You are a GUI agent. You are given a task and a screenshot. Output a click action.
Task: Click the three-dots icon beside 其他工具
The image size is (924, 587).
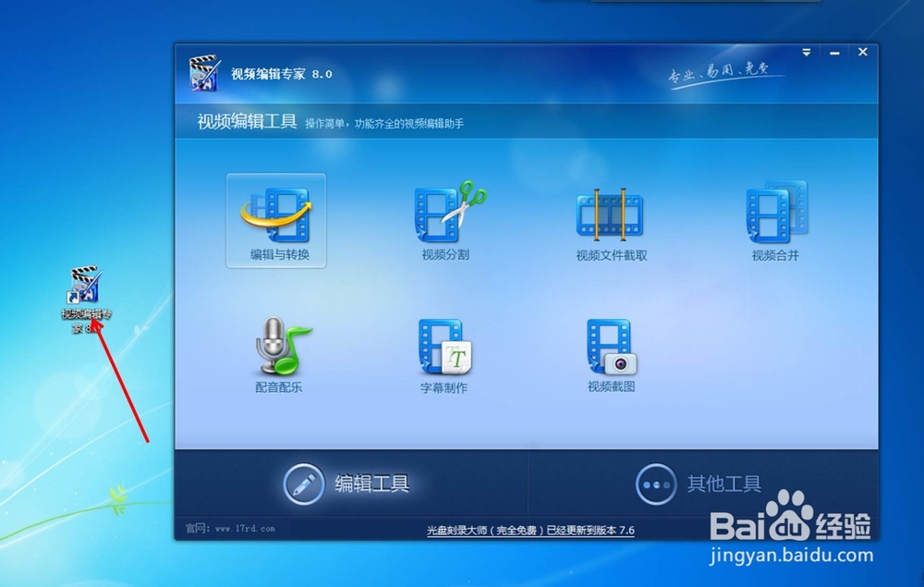click(656, 484)
